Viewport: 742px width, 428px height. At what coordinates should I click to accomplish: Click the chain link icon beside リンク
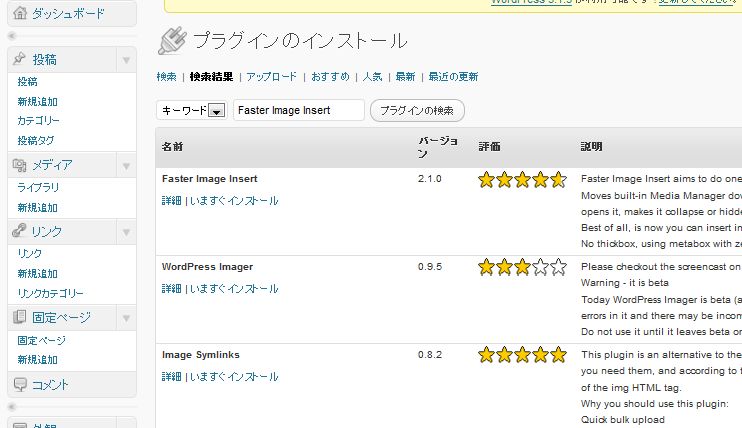pos(19,231)
